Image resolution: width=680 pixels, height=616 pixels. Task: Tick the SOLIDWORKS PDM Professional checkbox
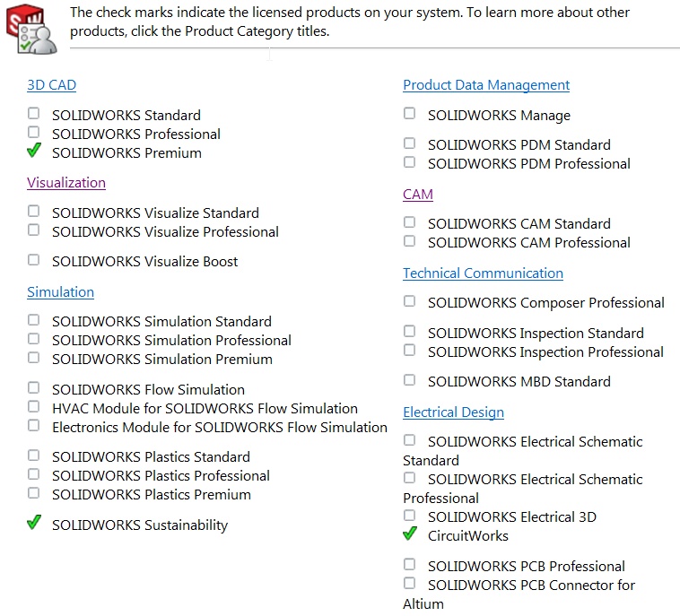pyautogui.click(x=410, y=162)
